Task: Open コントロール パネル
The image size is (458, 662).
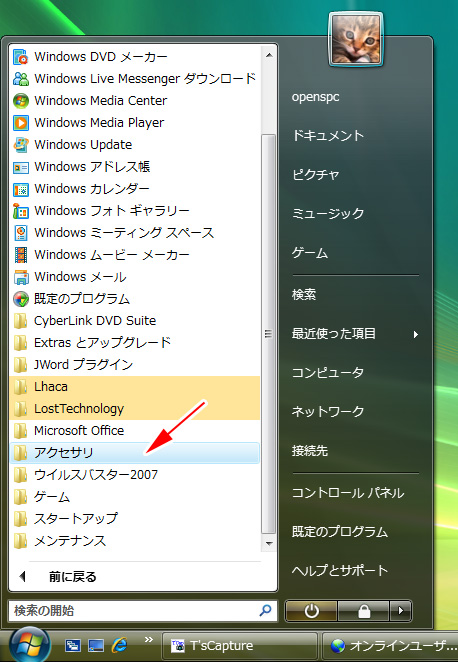Action: [x=348, y=493]
